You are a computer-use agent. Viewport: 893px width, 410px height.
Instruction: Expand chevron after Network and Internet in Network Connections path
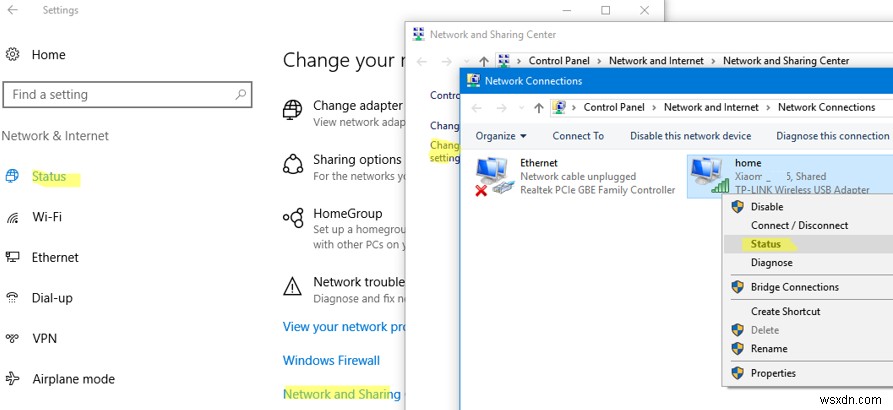click(x=768, y=108)
